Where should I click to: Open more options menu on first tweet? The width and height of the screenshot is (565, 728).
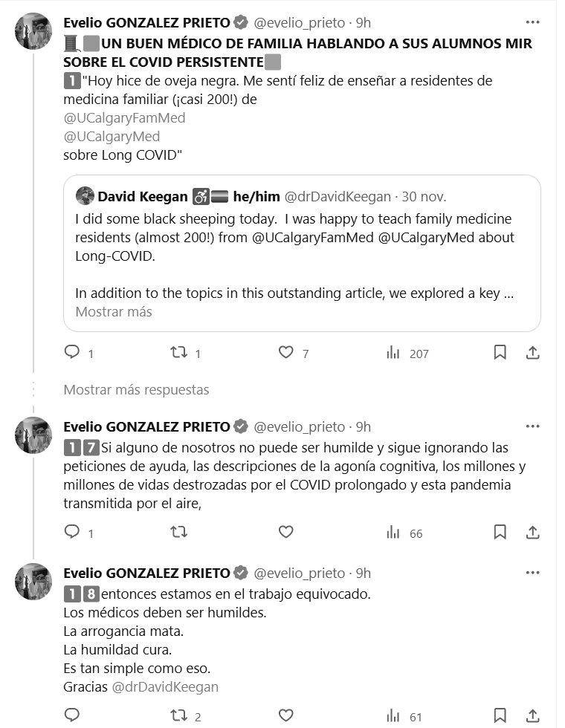(x=532, y=22)
